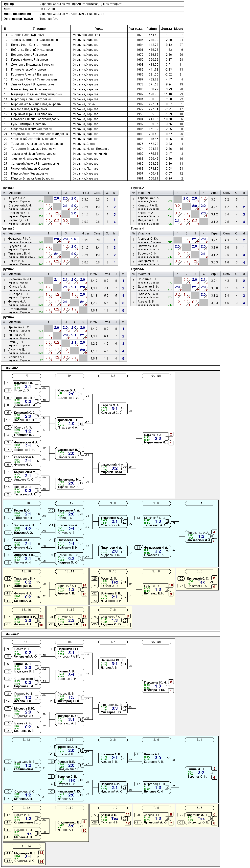This screenshot has width=250, height=868.
Task: Click the Город column header
Action: [99, 29]
